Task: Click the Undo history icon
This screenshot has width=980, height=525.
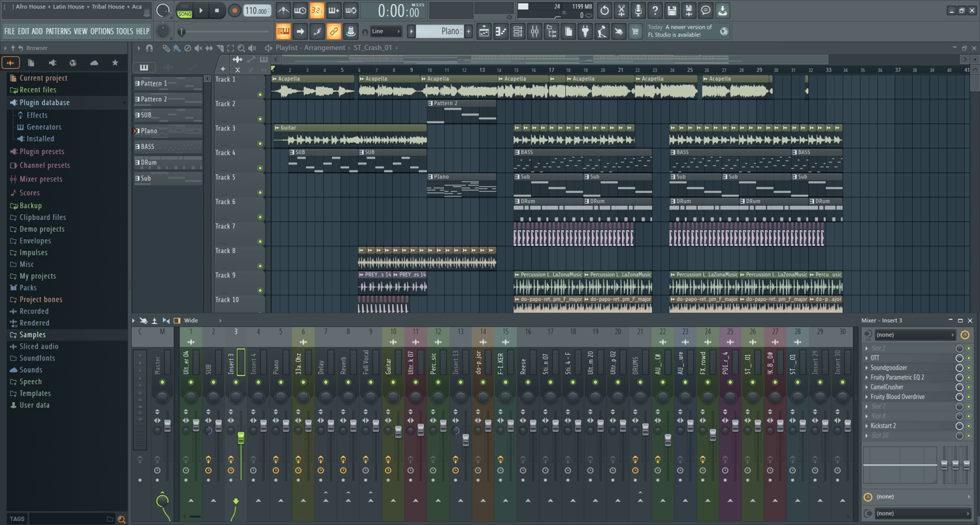Action: click(x=605, y=10)
